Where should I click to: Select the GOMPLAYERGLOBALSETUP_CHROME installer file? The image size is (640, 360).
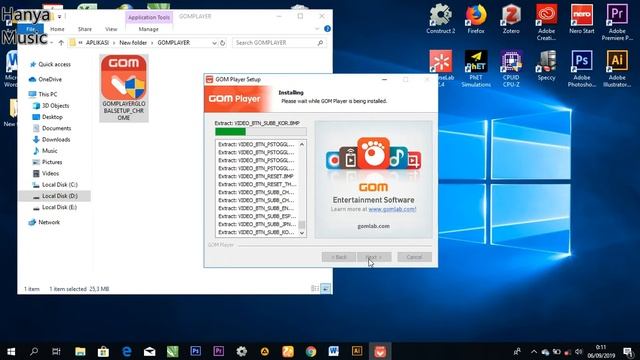click(x=124, y=88)
